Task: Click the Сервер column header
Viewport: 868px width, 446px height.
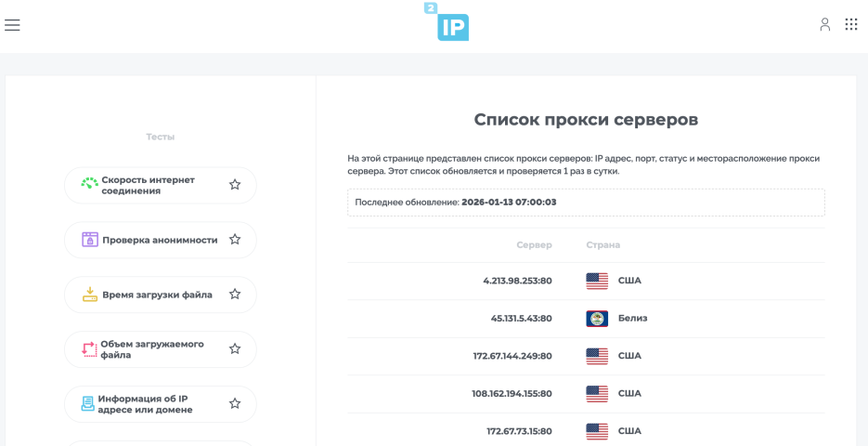Action: pyautogui.click(x=534, y=245)
